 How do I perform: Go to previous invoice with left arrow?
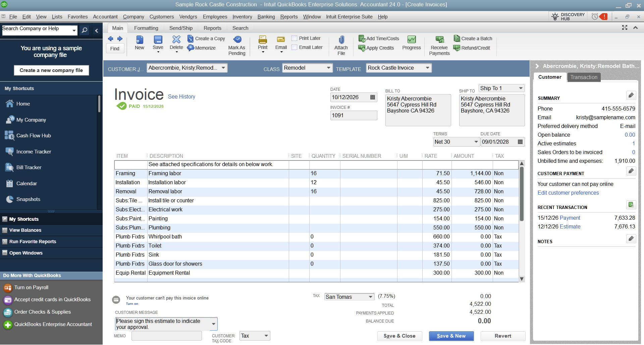[x=110, y=39]
